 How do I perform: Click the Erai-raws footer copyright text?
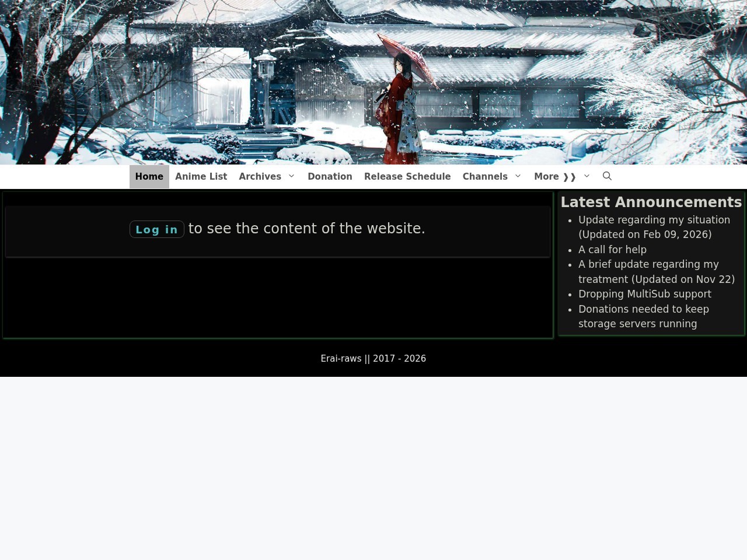point(373,359)
